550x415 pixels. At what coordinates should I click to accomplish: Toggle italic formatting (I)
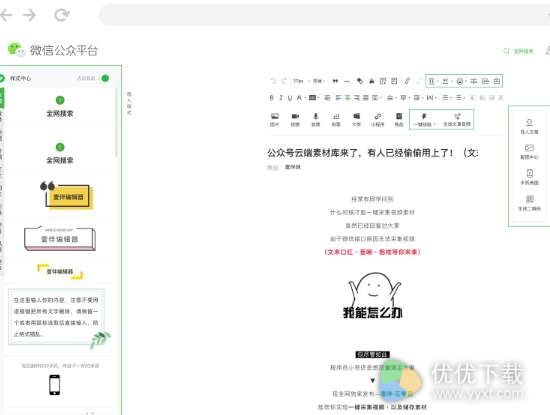(281, 98)
